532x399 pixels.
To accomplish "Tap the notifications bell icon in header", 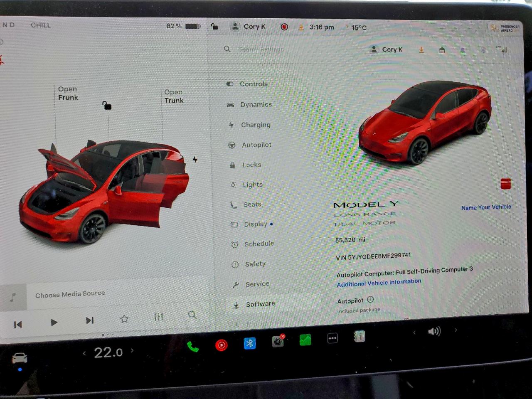I will click(463, 50).
